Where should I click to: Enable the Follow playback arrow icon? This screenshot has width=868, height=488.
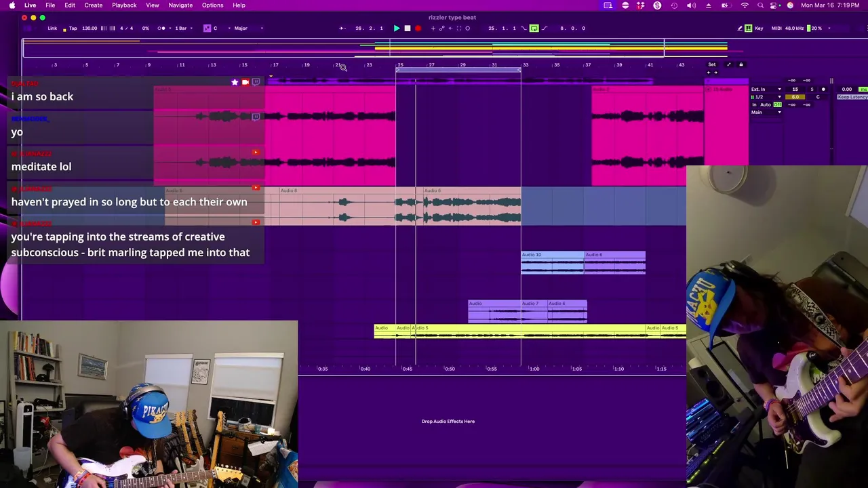pyautogui.click(x=342, y=28)
